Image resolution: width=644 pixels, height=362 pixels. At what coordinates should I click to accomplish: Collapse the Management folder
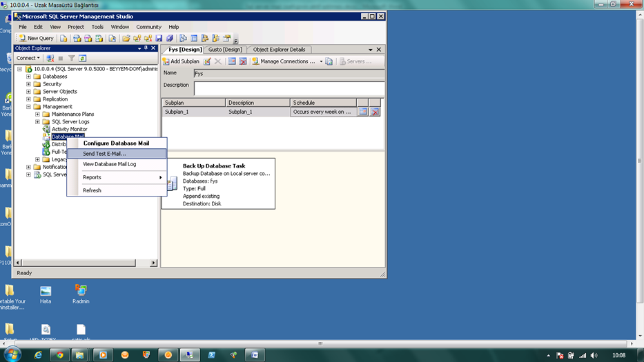click(x=28, y=107)
